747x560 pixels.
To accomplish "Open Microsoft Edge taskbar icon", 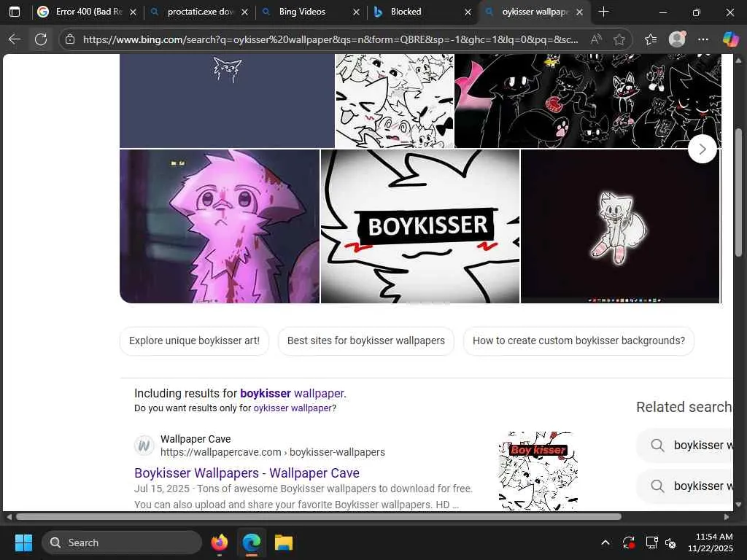I will 251,542.
